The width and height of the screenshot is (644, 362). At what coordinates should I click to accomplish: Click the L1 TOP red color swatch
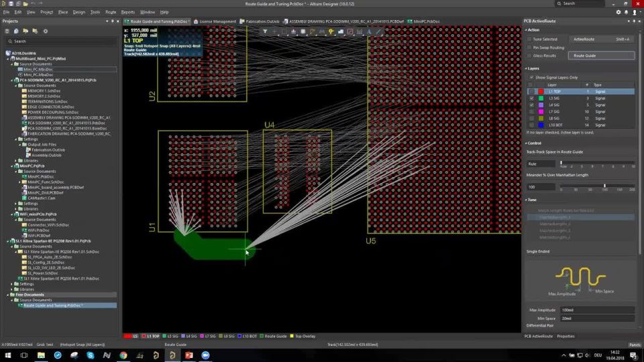[541, 92]
